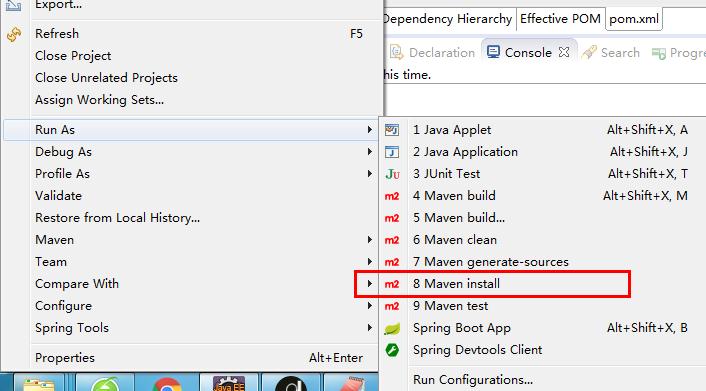The image size is (706, 391).
Task: Run 4 Maven build
Action: click(543, 196)
